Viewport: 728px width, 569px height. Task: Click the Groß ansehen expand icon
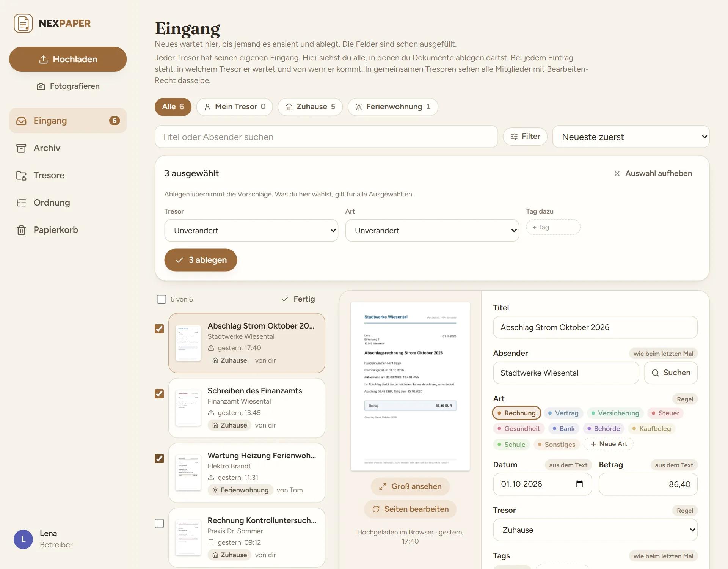click(383, 486)
